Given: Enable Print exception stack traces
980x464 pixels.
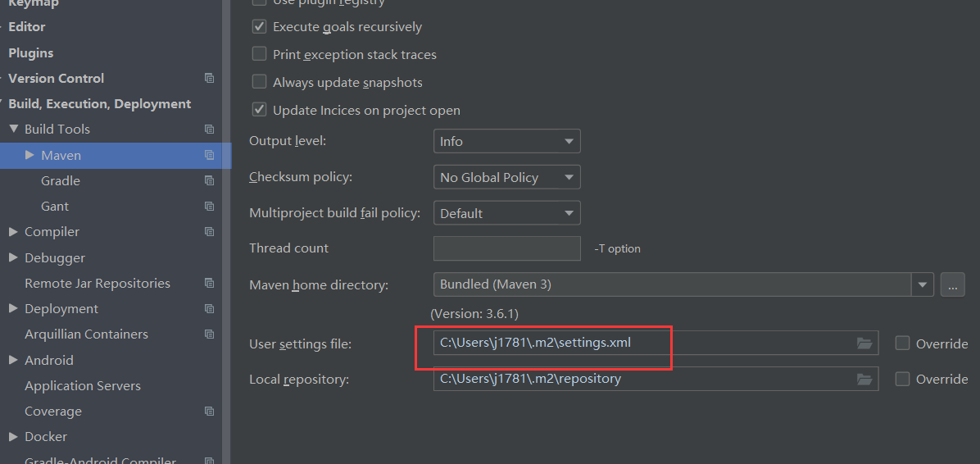Looking at the screenshot, I should [259, 54].
